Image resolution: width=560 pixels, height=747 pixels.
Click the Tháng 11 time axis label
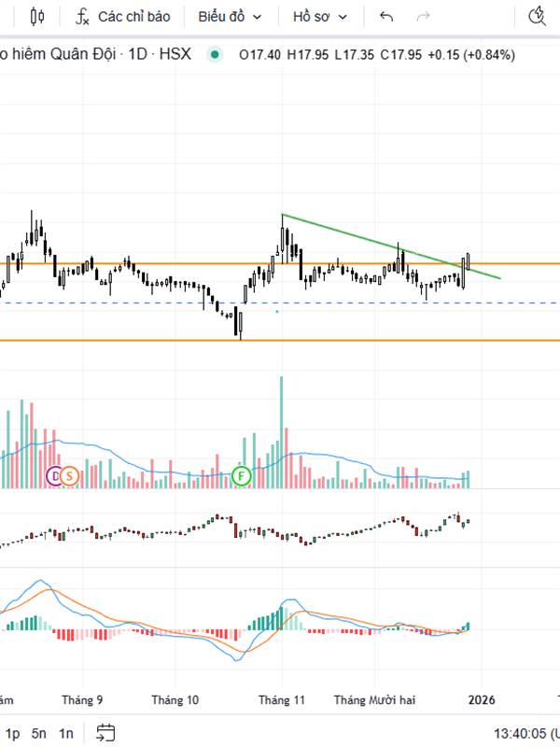pos(282,699)
